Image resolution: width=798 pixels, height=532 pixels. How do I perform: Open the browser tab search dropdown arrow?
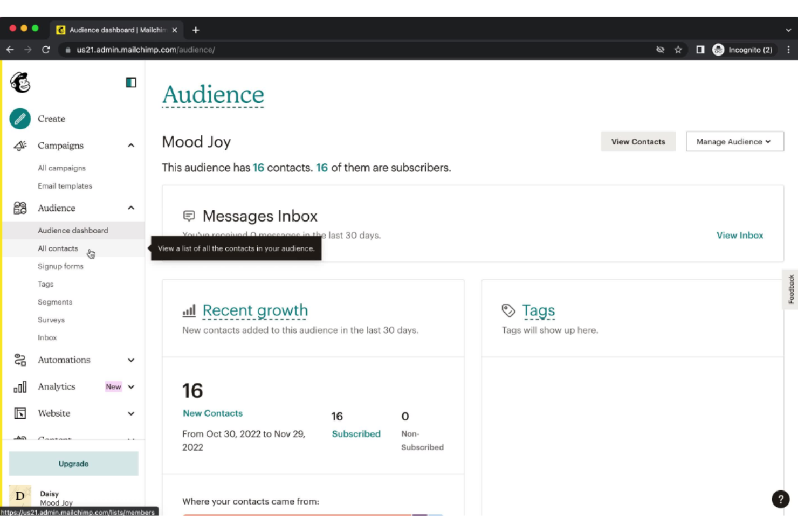tap(788, 30)
